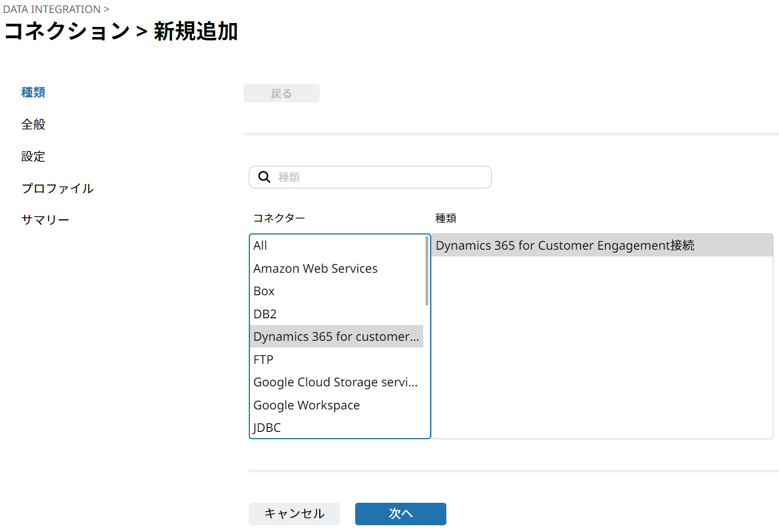Select Google Cloud Storage servi... connector

pos(337,382)
